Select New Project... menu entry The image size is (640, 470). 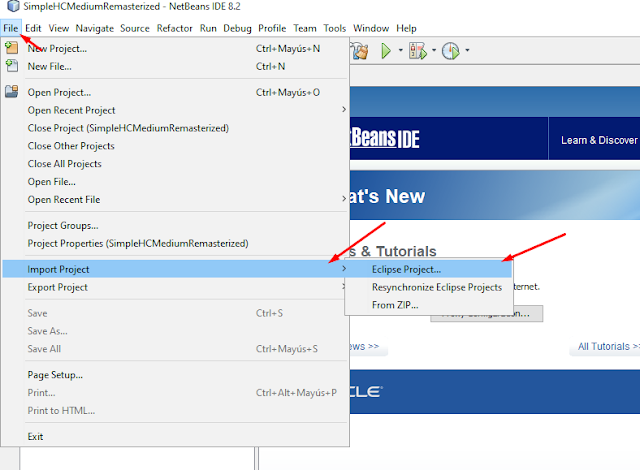pos(176,49)
